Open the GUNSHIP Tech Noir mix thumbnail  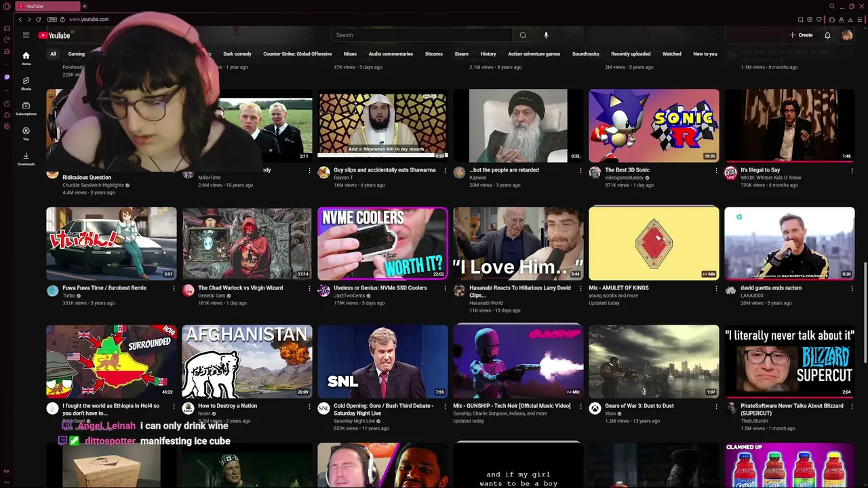pos(518,361)
